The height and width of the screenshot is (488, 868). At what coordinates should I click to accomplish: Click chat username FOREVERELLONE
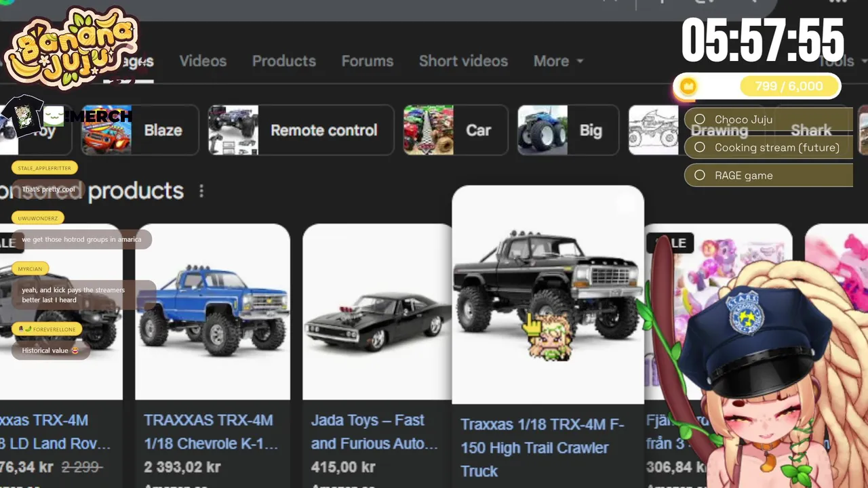point(47,329)
